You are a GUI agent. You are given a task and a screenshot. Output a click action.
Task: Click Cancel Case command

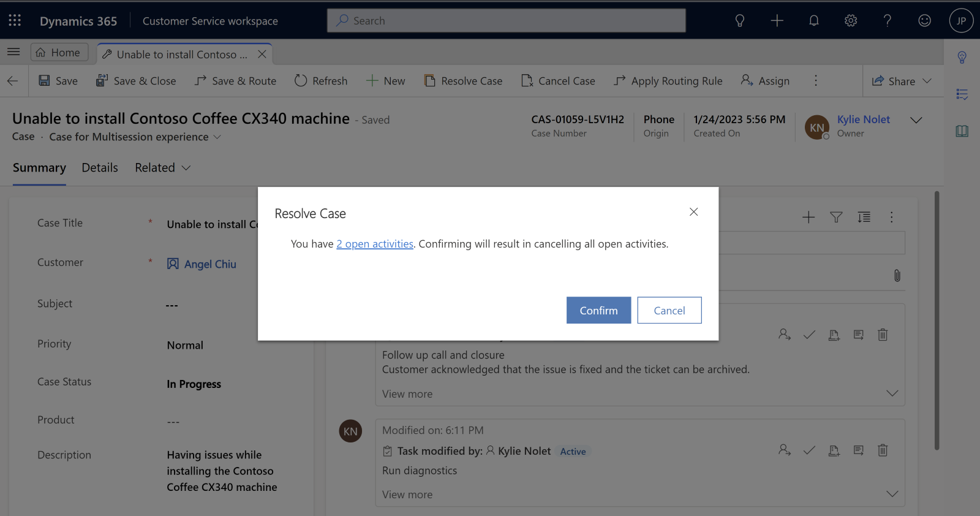click(558, 81)
